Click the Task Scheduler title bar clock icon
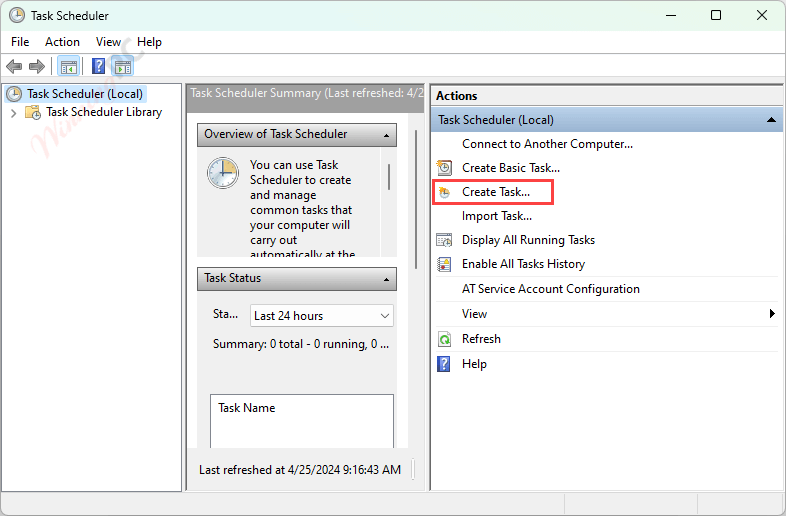 point(17,15)
